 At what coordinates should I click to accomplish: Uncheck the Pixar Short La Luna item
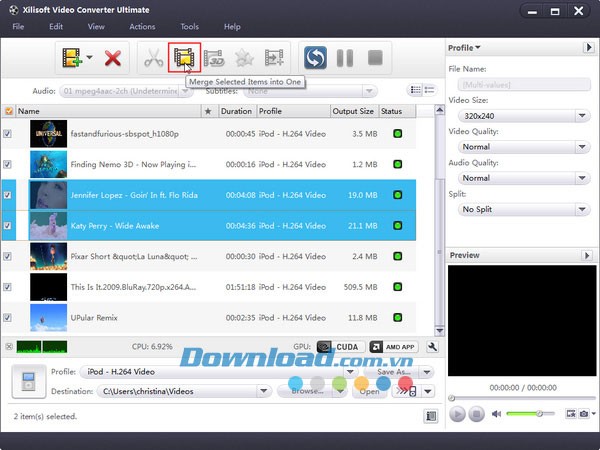click(x=7, y=256)
